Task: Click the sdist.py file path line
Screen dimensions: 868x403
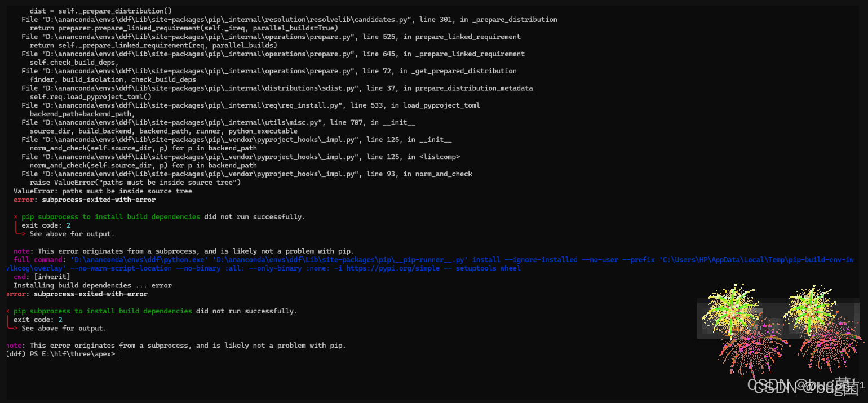Action: tap(277, 88)
